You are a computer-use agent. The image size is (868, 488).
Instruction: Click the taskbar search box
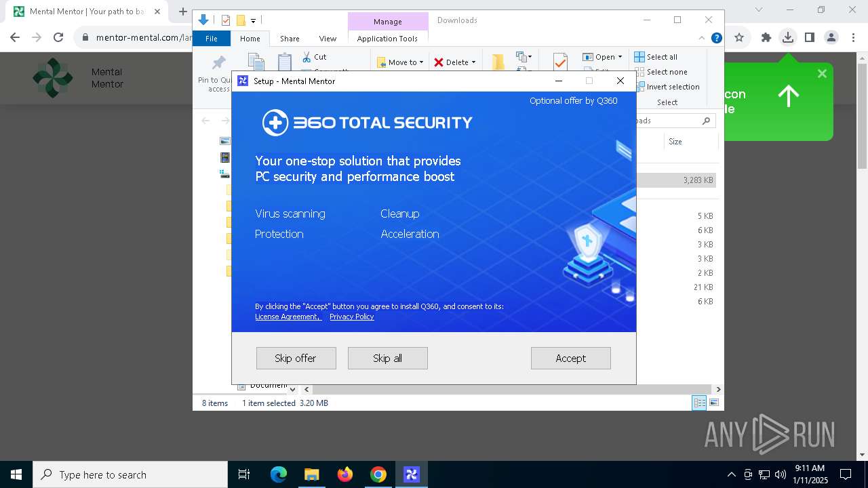point(130,474)
